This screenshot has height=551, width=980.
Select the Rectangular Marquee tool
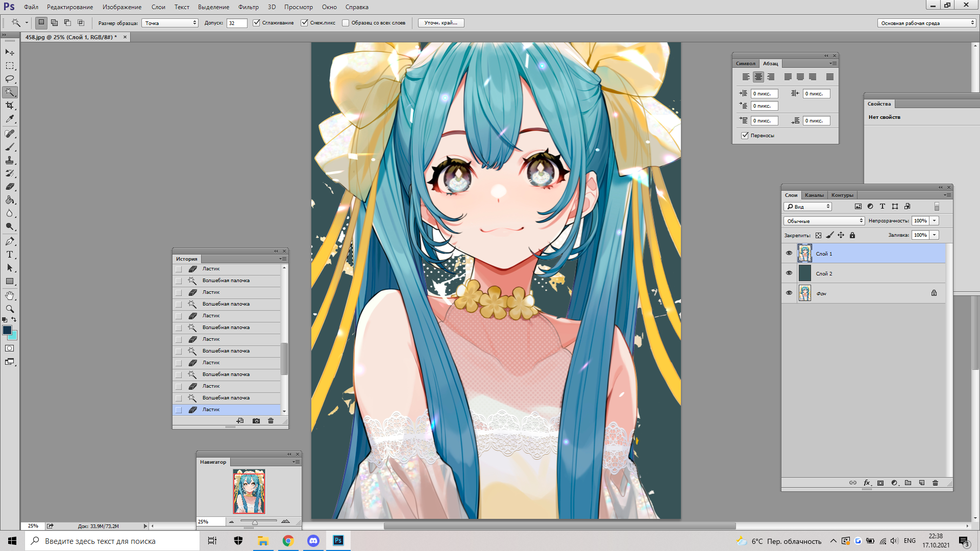click(10, 66)
